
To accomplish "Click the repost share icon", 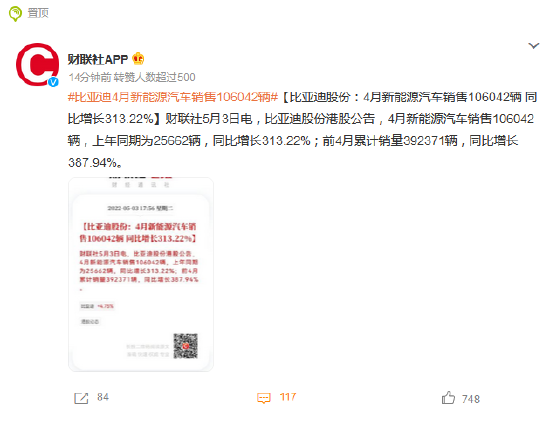I will tap(81, 398).
